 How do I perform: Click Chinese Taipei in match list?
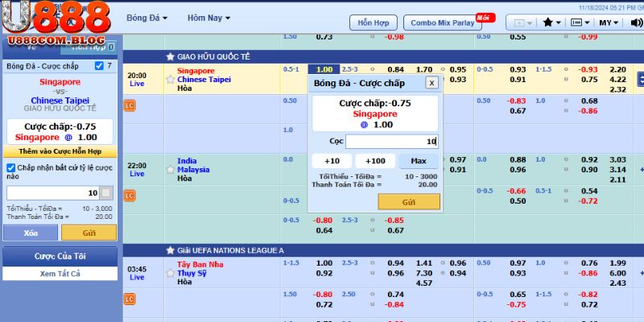[204, 79]
